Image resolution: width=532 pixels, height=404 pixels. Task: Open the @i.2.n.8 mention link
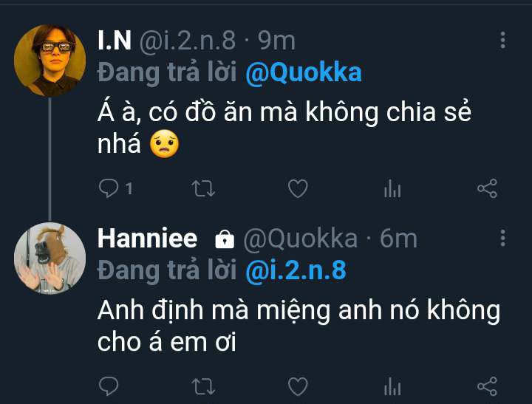coord(296,271)
